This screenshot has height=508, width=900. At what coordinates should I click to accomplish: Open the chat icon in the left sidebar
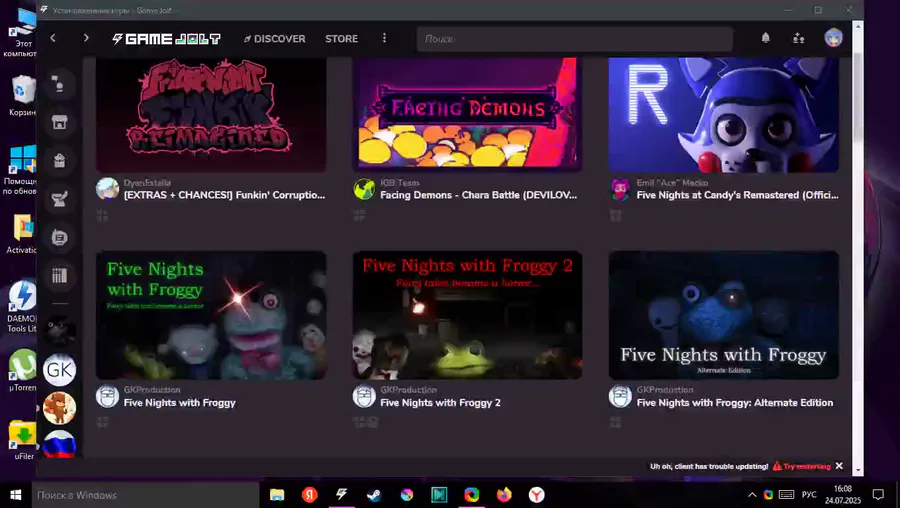(59, 84)
